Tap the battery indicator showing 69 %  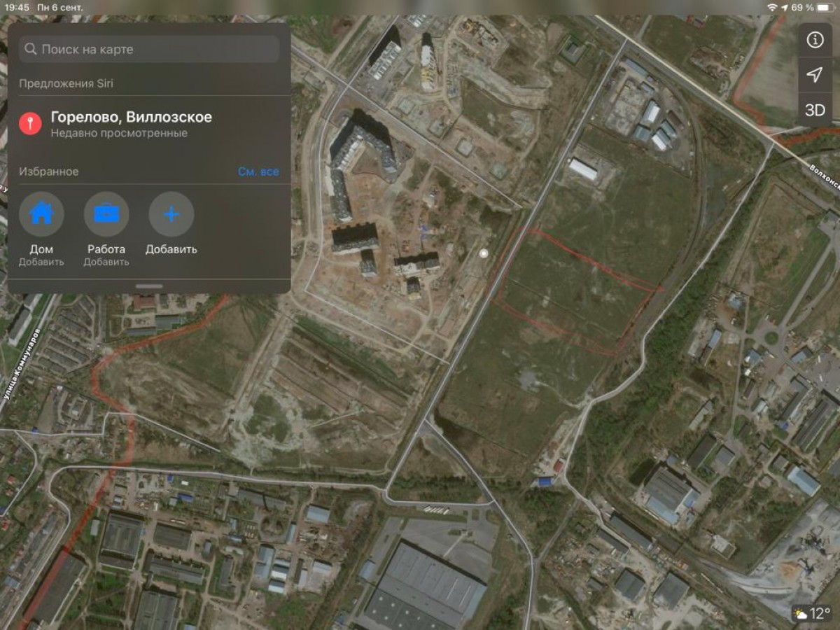823,7
